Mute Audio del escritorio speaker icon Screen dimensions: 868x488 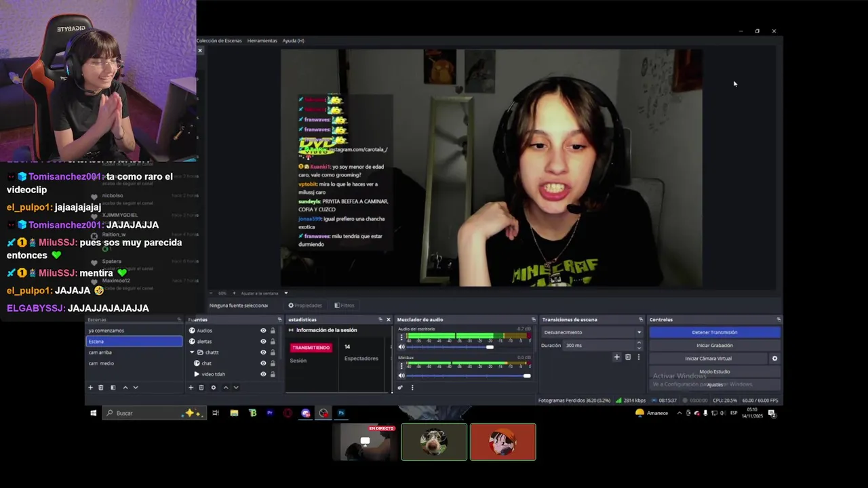pos(401,347)
